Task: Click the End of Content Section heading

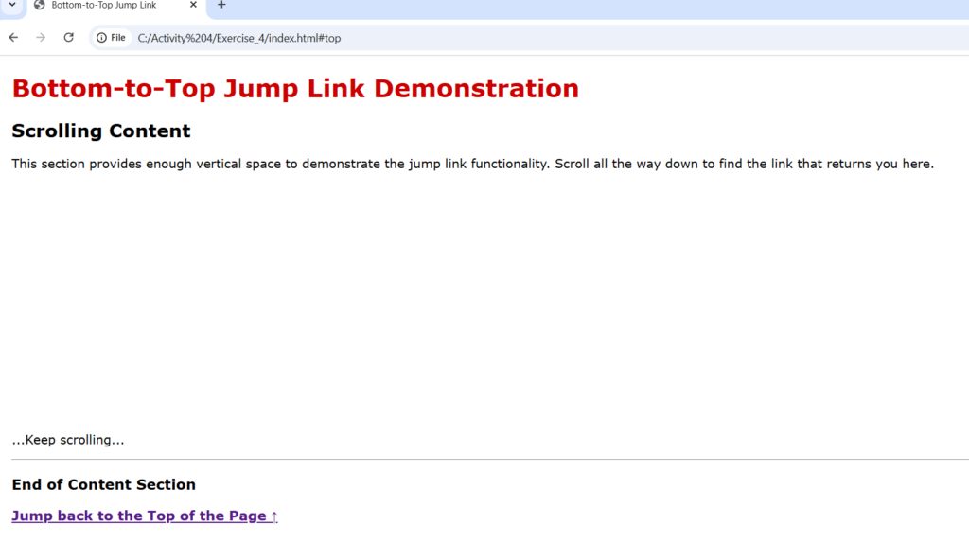Action: tap(104, 484)
